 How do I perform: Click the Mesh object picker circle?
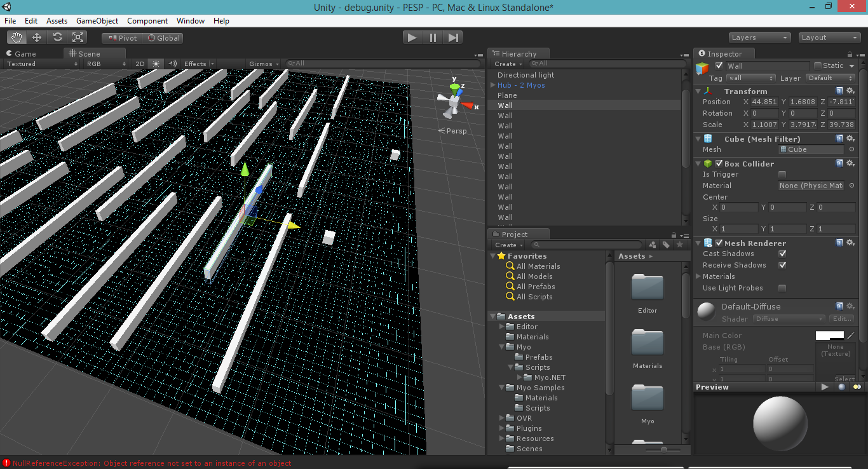851,149
